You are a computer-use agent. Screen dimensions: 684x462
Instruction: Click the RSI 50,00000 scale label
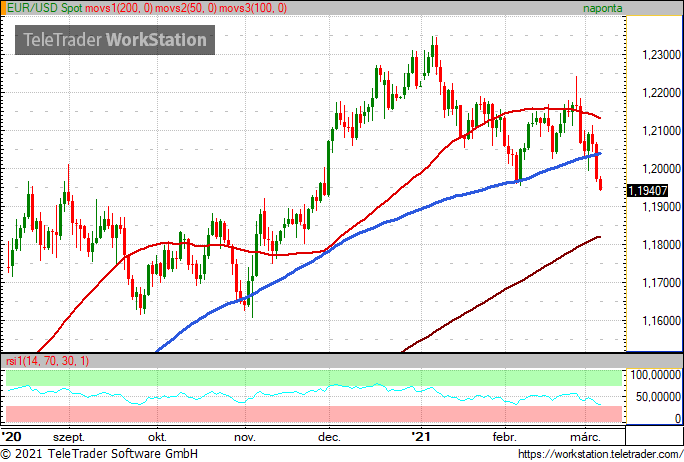coord(658,397)
